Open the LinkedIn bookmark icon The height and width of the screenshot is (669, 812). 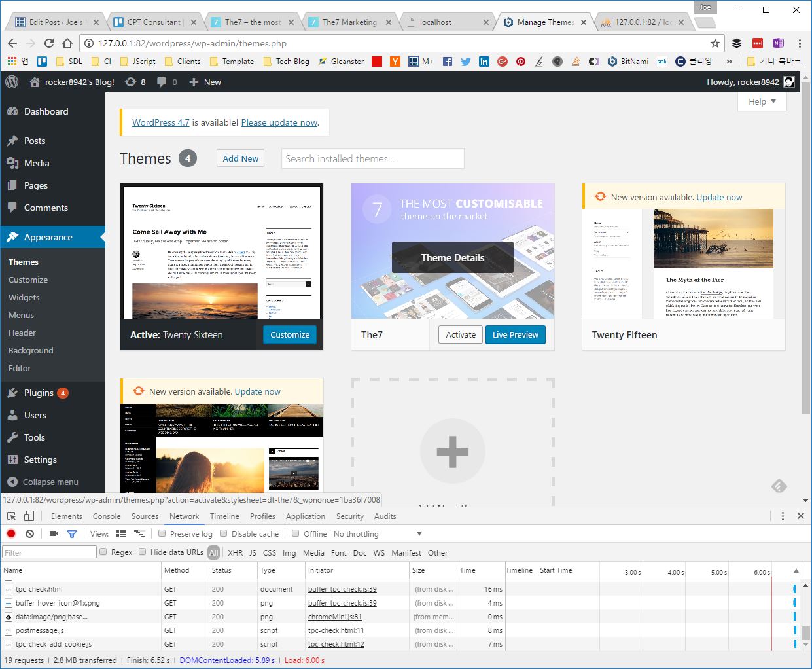pos(484,61)
